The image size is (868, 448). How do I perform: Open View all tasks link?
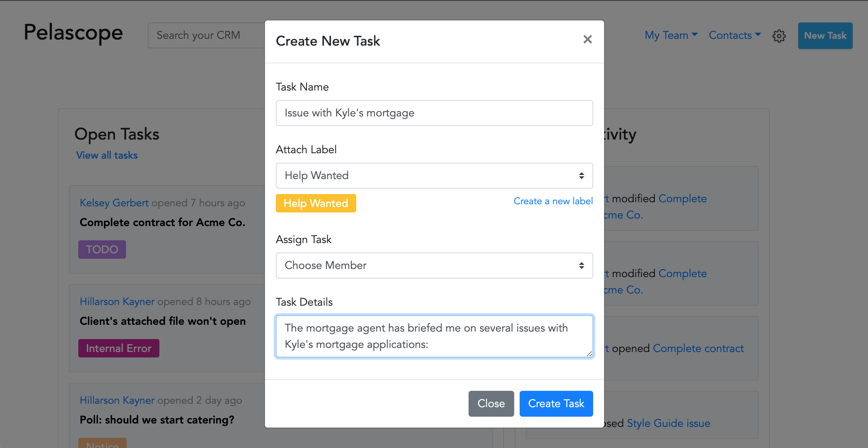click(x=107, y=155)
